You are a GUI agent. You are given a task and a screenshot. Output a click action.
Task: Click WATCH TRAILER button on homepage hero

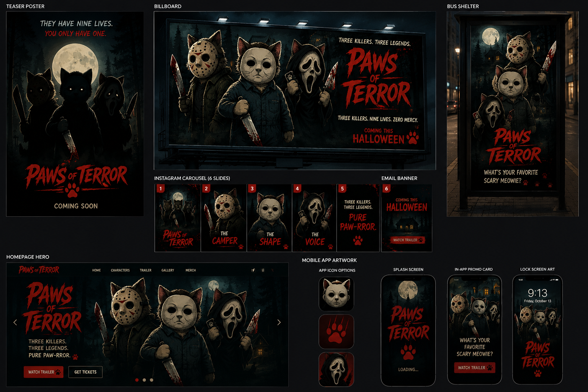[x=44, y=372]
